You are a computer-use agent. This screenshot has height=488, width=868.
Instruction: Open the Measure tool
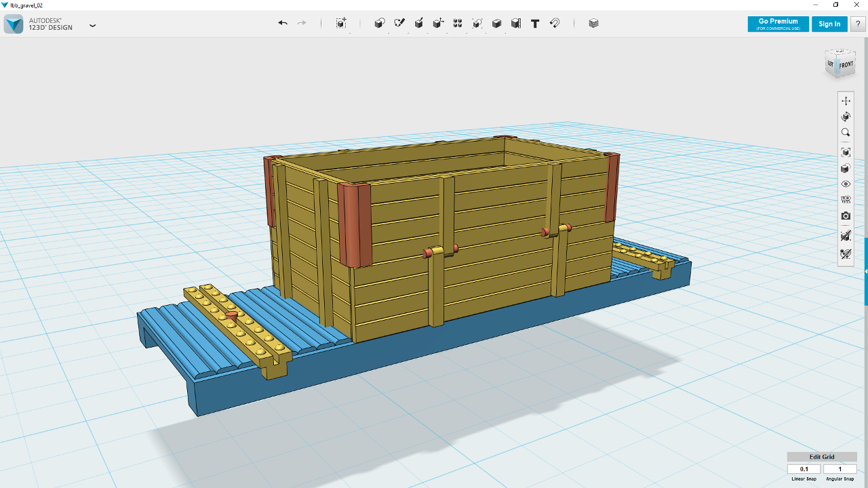click(x=516, y=23)
